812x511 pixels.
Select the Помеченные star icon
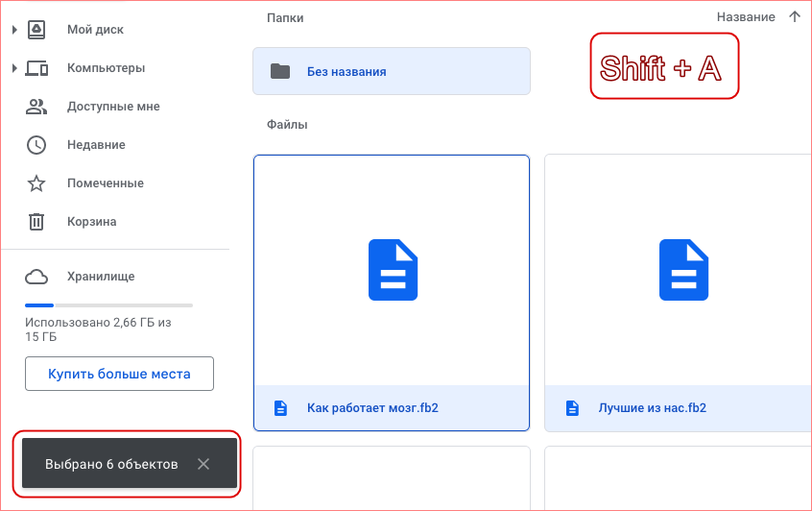(36, 182)
